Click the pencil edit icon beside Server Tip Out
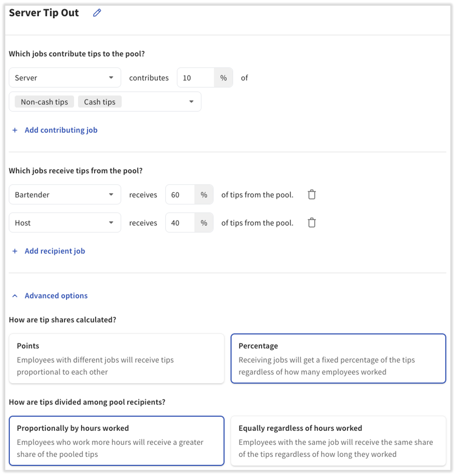Image resolution: width=456 pixels, height=476 pixels. (x=97, y=13)
